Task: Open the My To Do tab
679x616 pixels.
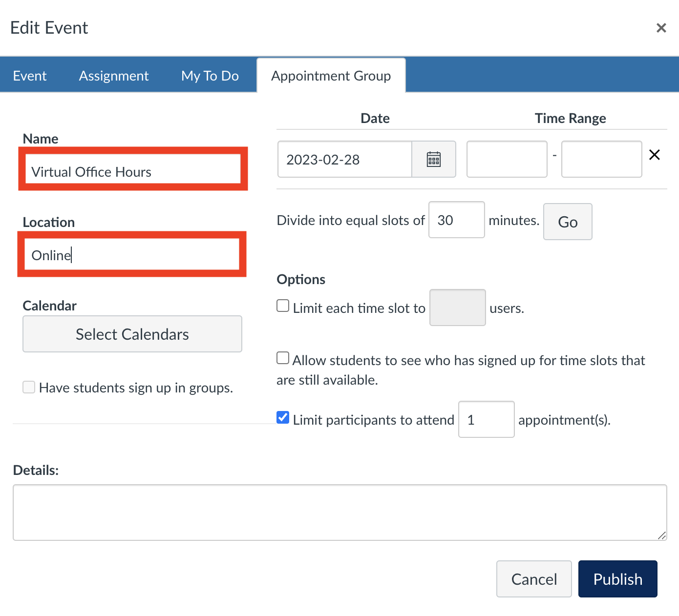Action: tap(210, 76)
